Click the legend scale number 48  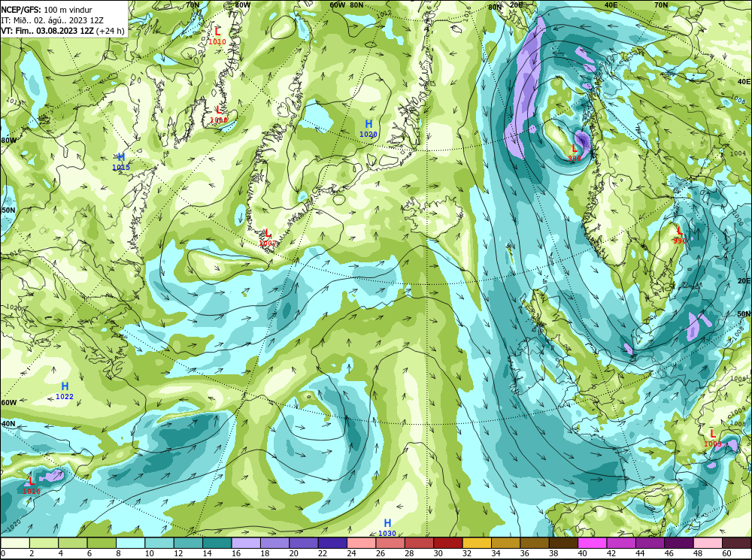[x=698, y=553]
